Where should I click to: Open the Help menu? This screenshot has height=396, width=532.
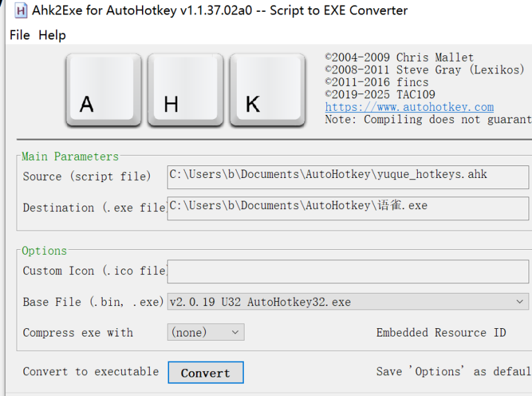coord(52,35)
